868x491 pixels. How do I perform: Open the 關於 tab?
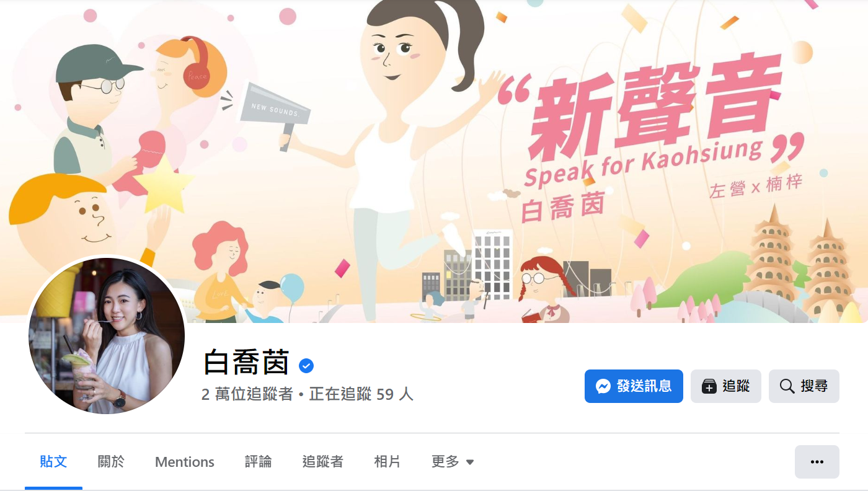pyautogui.click(x=111, y=462)
